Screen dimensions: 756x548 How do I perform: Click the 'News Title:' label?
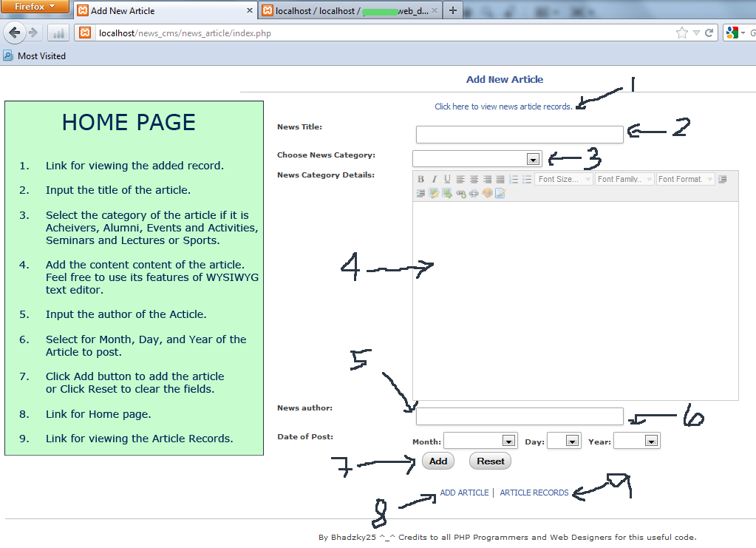coord(299,127)
